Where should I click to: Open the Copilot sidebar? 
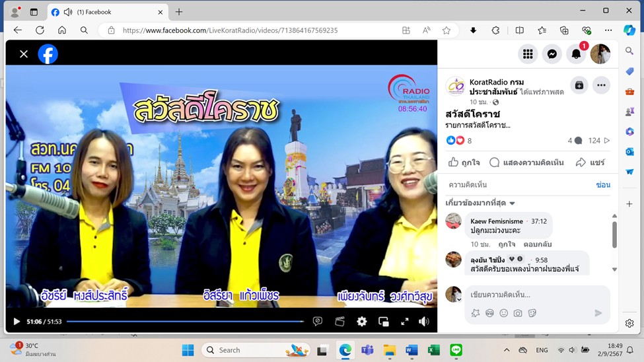click(x=629, y=30)
